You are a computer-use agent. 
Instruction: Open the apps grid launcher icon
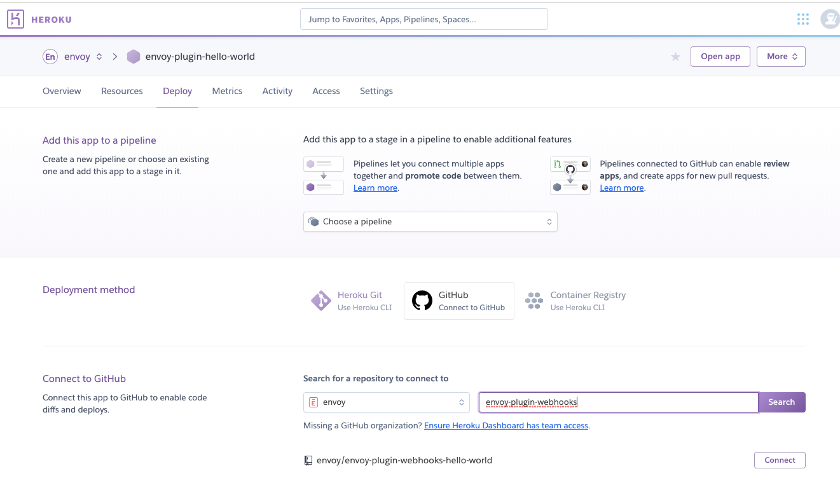803,19
